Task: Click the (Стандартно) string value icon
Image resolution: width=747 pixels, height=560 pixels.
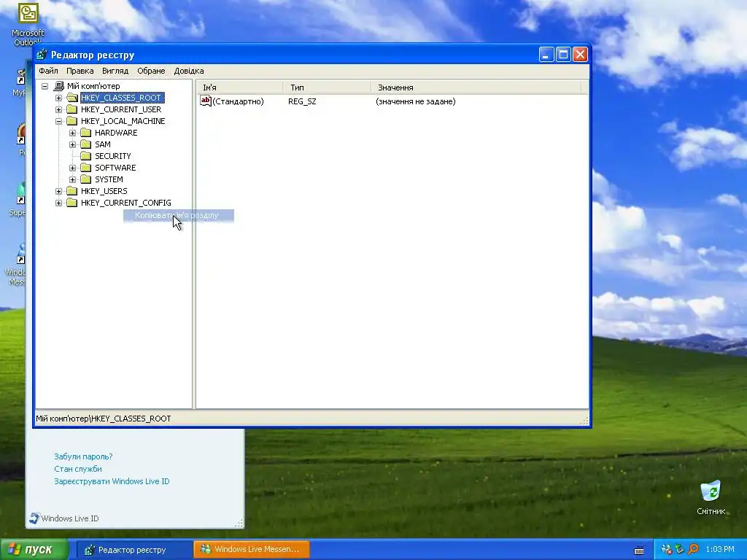Action: [x=205, y=101]
